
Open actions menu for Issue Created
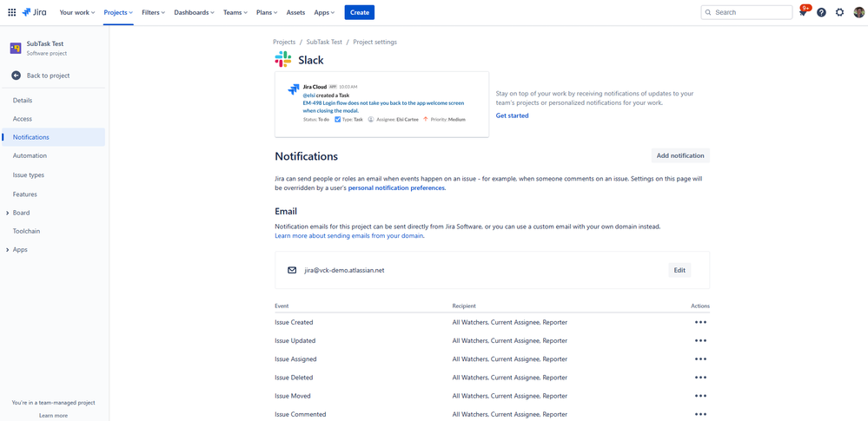click(x=700, y=322)
